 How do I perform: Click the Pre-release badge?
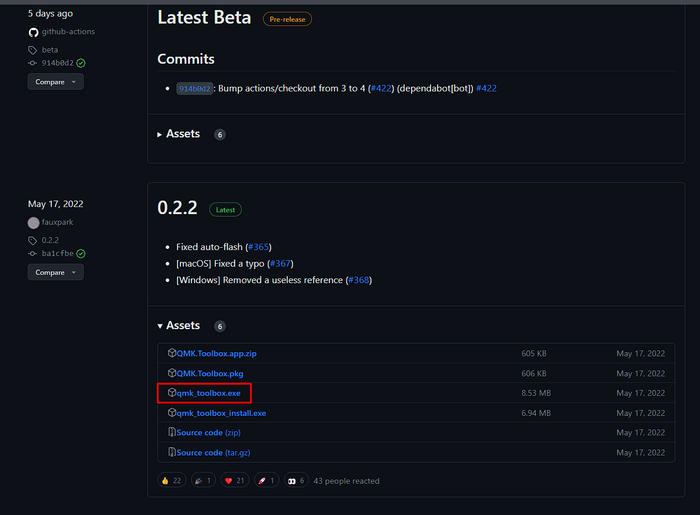(288, 19)
